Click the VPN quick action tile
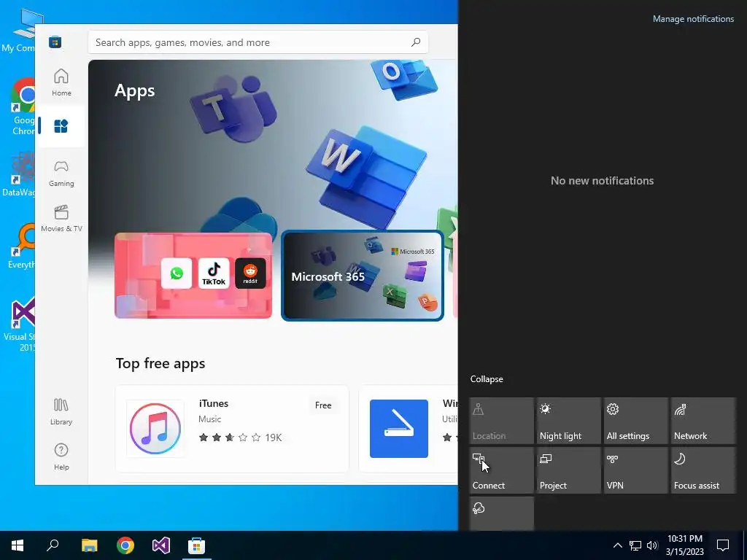 pos(635,470)
